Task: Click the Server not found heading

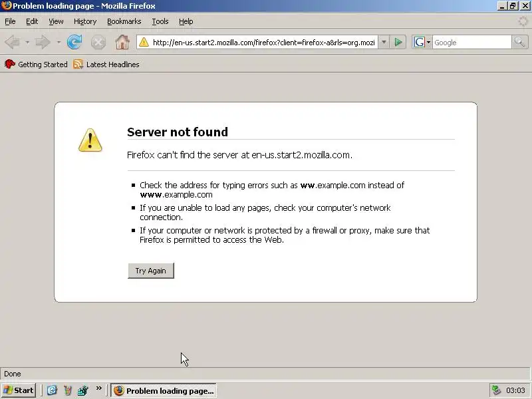Action: [178, 132]
